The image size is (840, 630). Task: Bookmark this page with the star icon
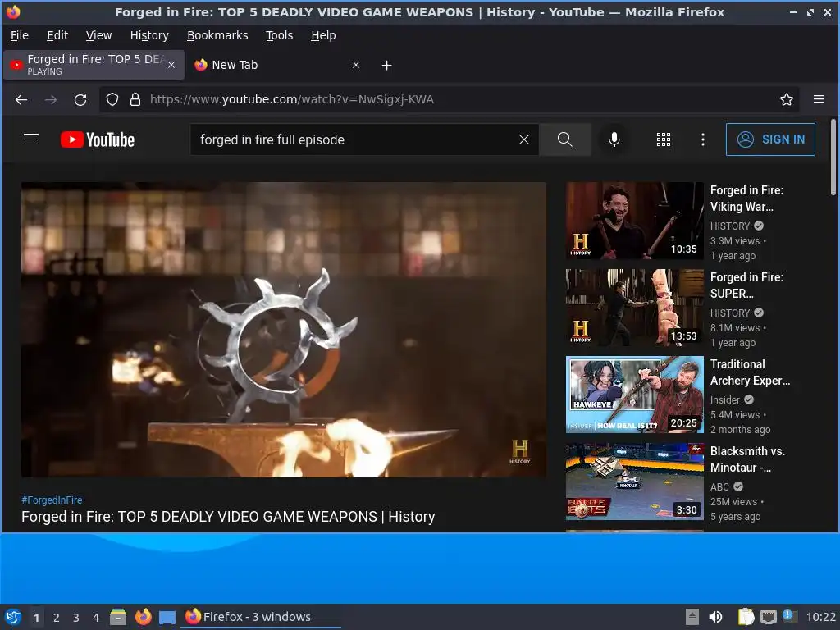787,99
